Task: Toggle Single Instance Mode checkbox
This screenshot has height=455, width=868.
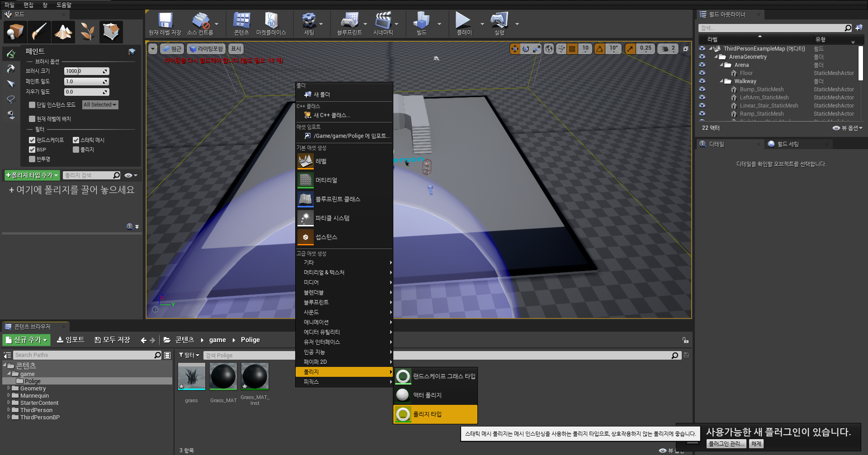Action: coord(32,105)
